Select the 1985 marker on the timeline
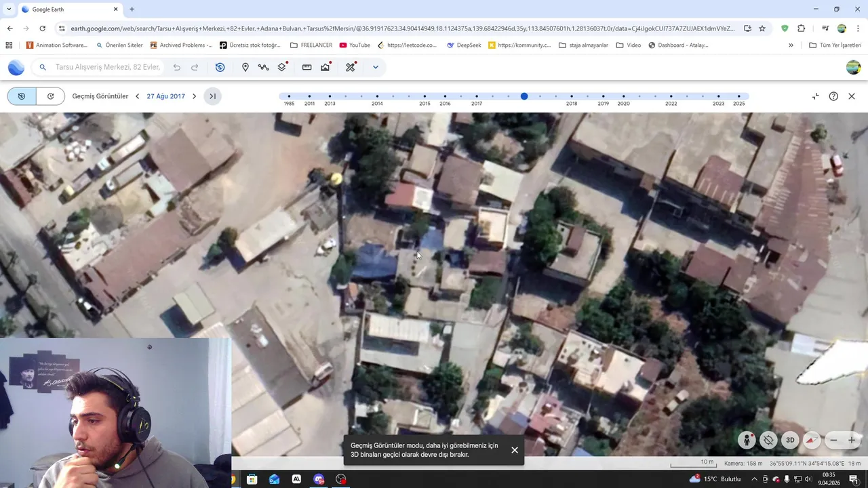This screenshot has width=868, height=488. 289,96
